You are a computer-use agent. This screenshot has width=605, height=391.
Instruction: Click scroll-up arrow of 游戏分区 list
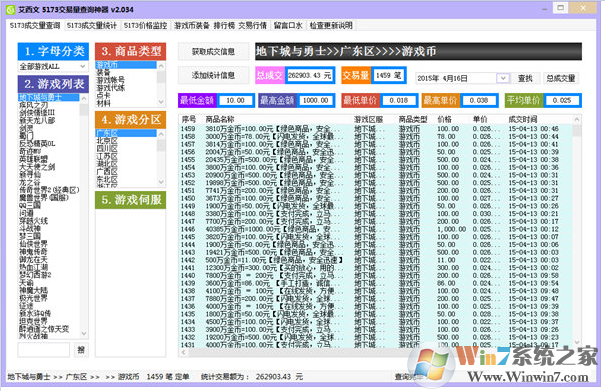click(161, 134)
